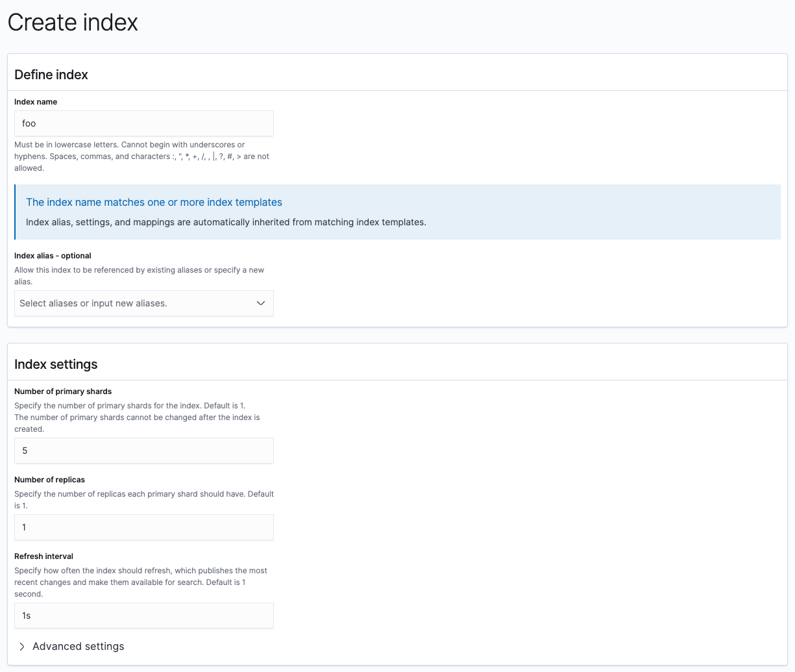Click the Advanced settings text label
795x672 pixels.
pos(78,646)
